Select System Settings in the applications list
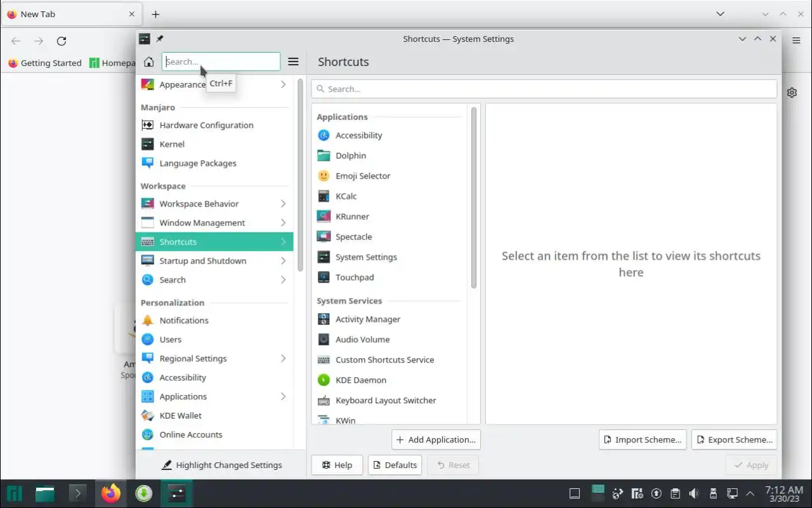 click(x=391, y=257)
